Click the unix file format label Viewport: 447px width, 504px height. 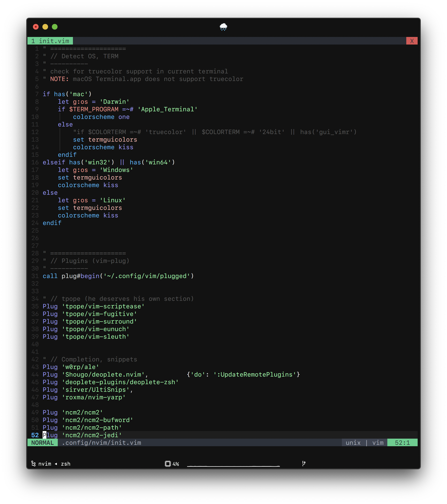pyautogui.click(x=353, y=443)
